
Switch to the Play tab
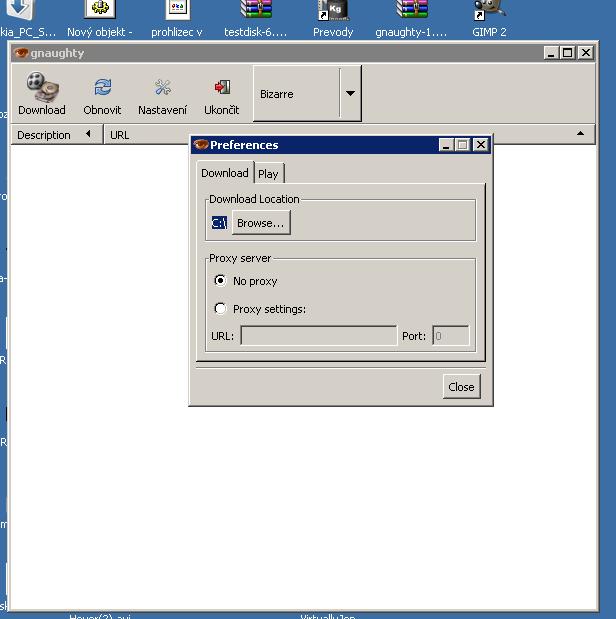pos(268,174)
